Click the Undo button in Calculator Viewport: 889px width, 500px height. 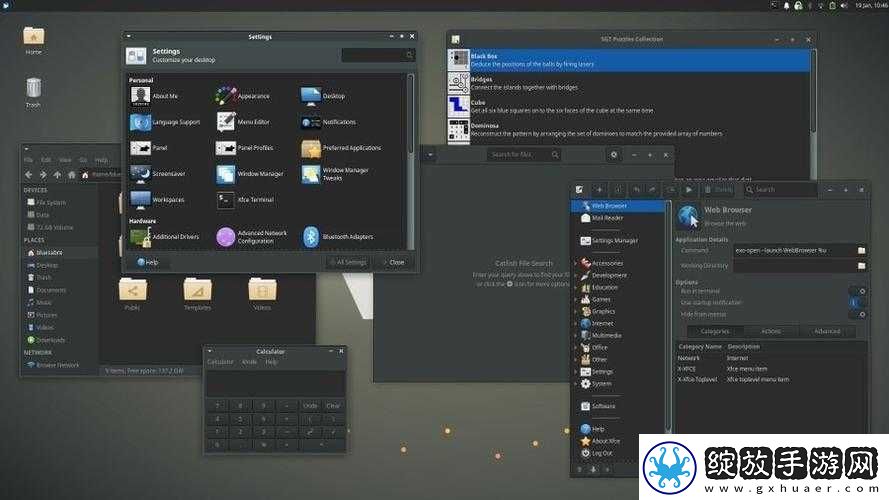coord(310,406)
